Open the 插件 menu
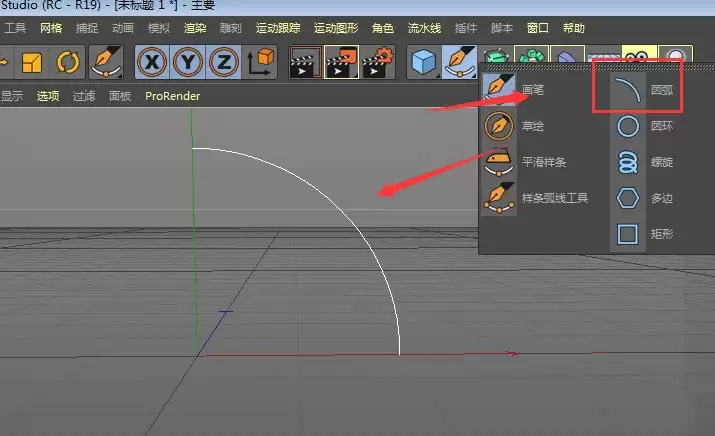 pyautogui.click(x=466, y=28)
